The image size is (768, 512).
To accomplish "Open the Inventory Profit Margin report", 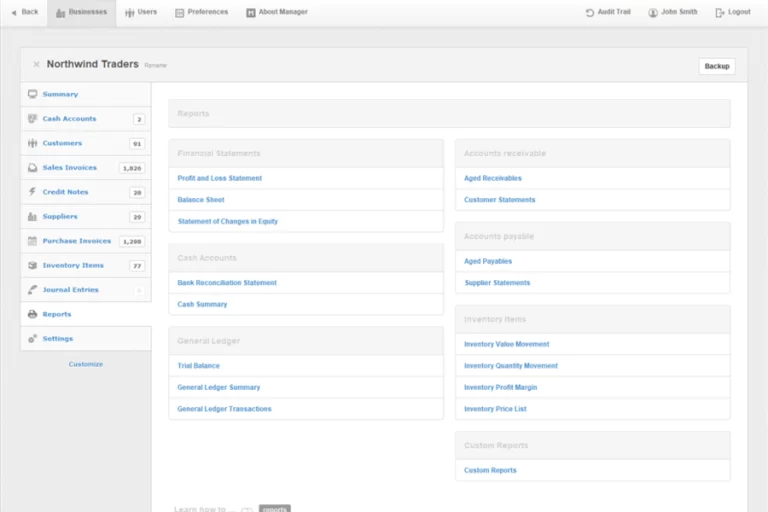I will coord(501,388).
